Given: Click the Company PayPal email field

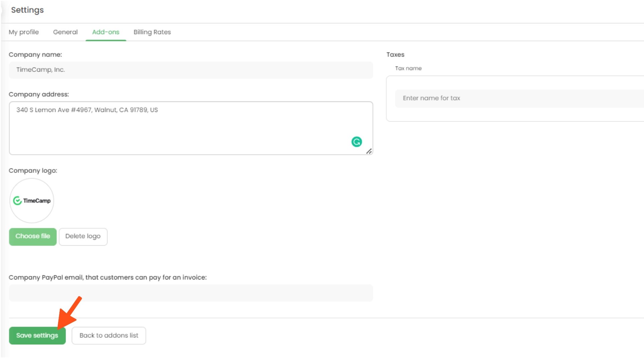Looking at the screenshot, I should (x=191, y=293).
